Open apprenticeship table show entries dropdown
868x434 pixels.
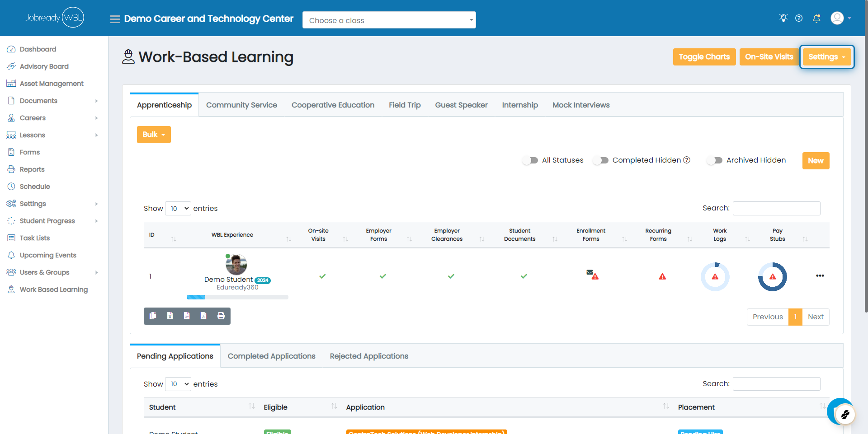[x=178, y=208]
